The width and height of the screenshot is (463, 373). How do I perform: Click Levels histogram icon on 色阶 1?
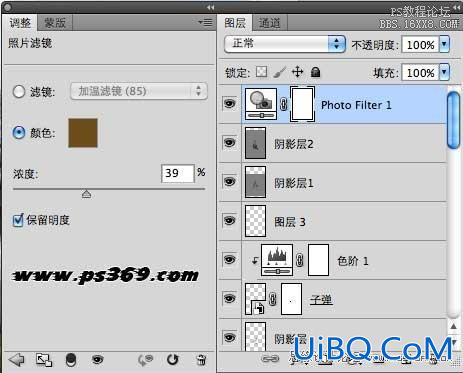277,260
